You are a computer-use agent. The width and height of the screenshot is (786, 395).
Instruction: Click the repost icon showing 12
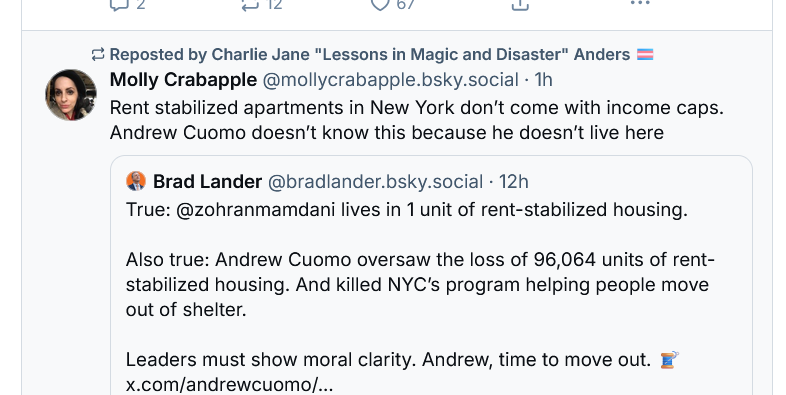(250, 5)
